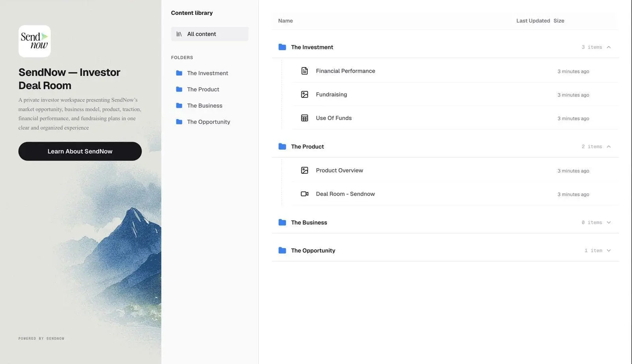This screenshot has width=632, height=364.
Task: Click the timestamp for Financial Performance
Action: point(573,71)
